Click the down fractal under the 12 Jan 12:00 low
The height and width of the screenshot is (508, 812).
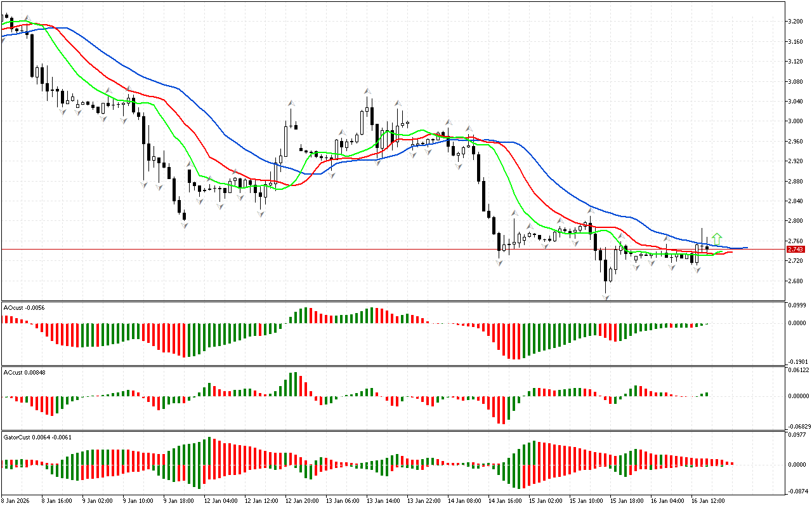(260, 214)
